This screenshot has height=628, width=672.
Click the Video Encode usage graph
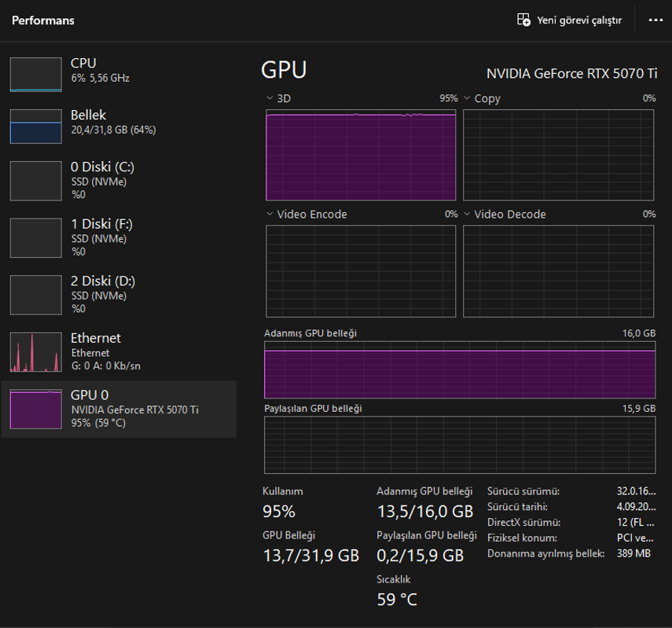point(361,271)
